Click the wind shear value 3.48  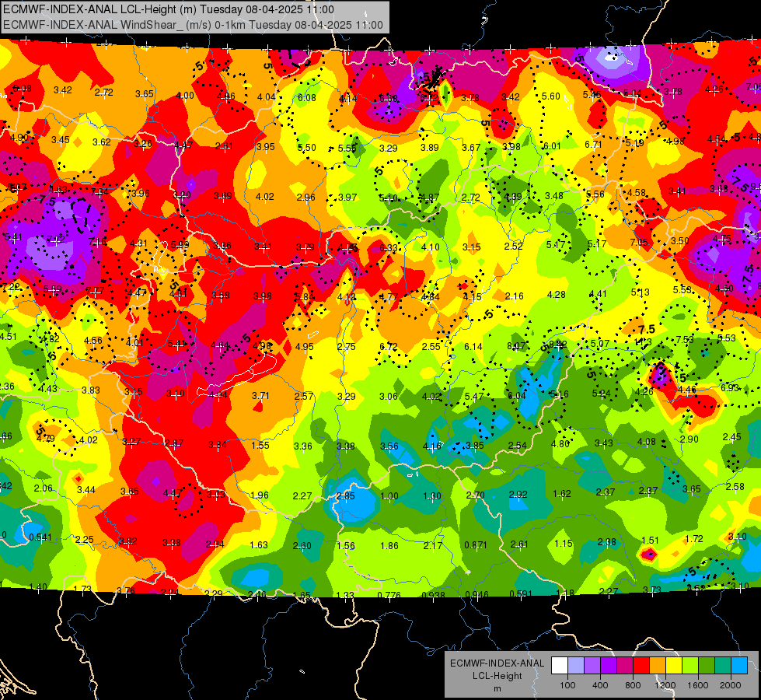[x=553, y=195]
